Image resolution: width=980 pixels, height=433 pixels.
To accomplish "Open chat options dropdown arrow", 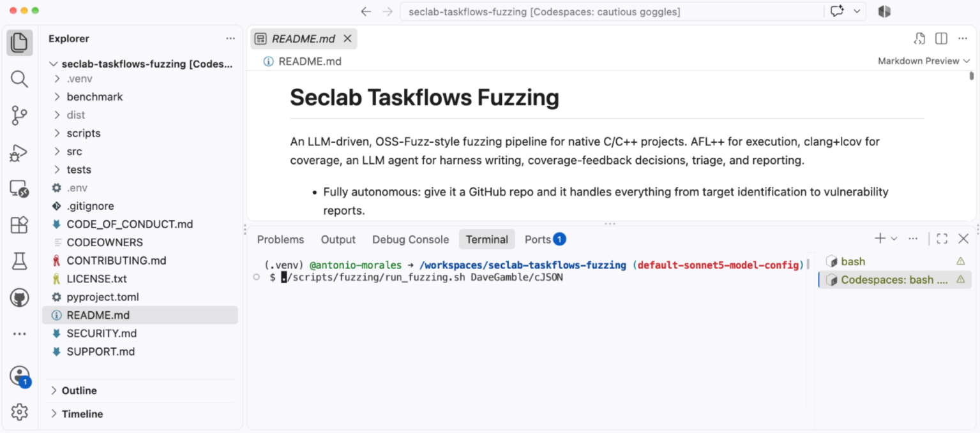I will click(x=857, y=11).
